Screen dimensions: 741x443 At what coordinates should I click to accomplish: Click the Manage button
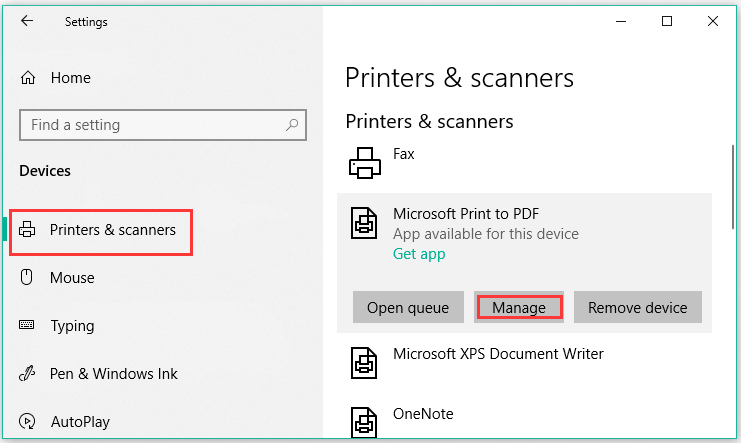[519, 307]
